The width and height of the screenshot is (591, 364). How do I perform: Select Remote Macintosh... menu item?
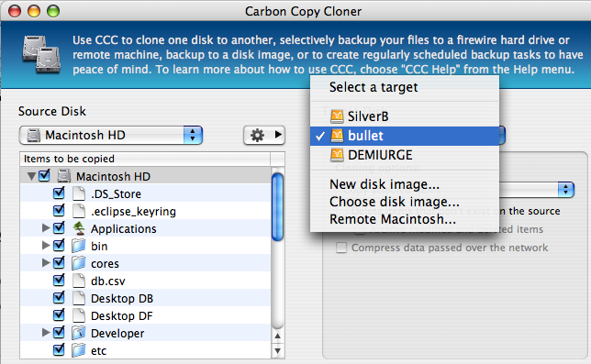(x=405, y=219)
